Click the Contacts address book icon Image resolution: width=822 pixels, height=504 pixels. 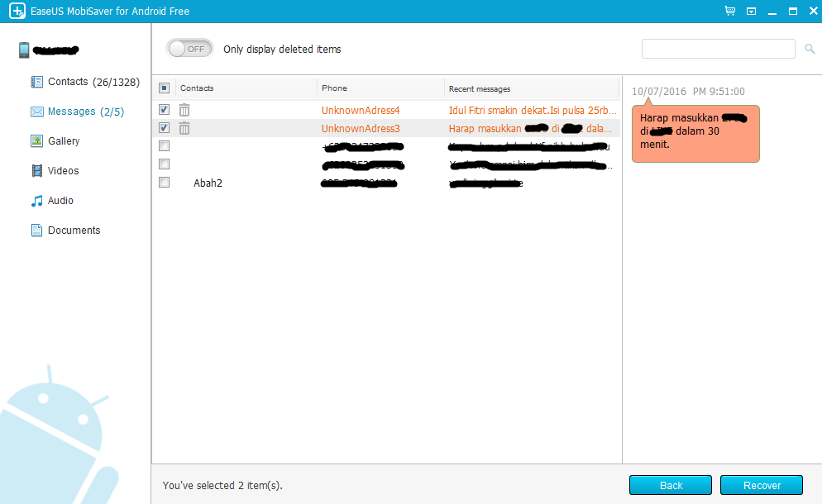pyautogui.click(x=36, y=82)
